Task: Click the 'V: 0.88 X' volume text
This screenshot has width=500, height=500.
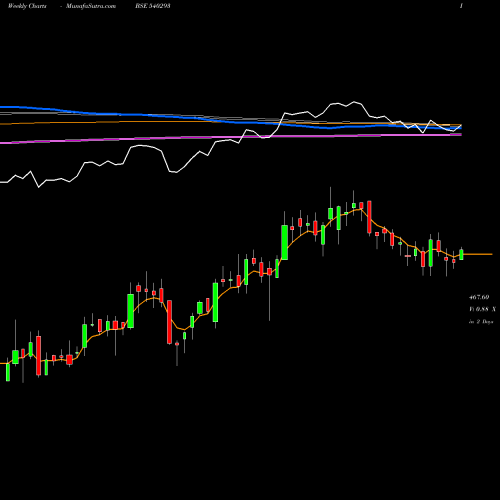Action: pyautogui.click(x=482, y=309)
